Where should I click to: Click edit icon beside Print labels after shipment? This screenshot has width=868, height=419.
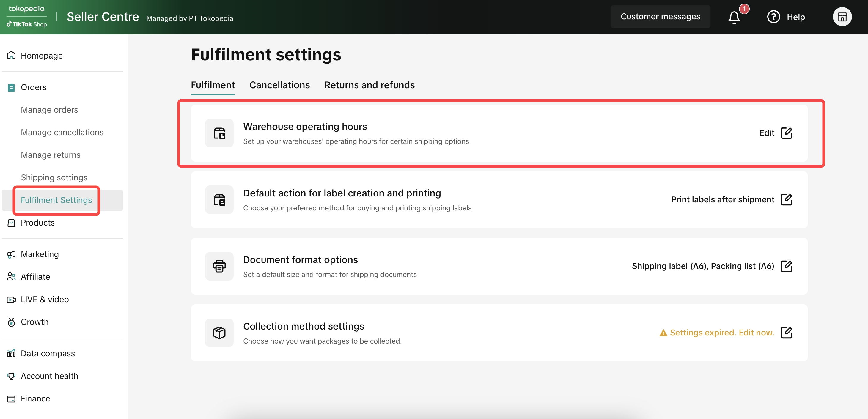pyautogui.click(x=786, y=200)
